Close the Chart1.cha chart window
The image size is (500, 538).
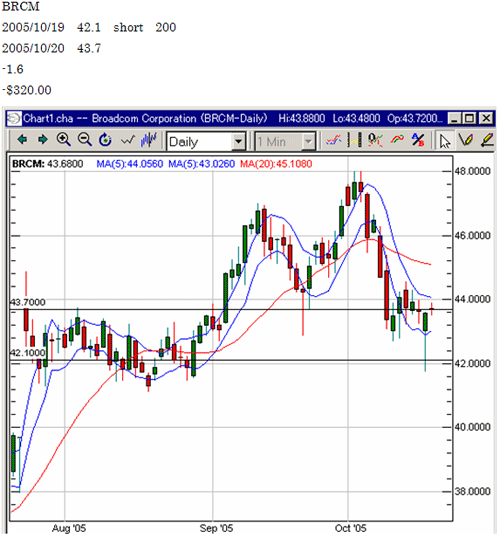486,119
